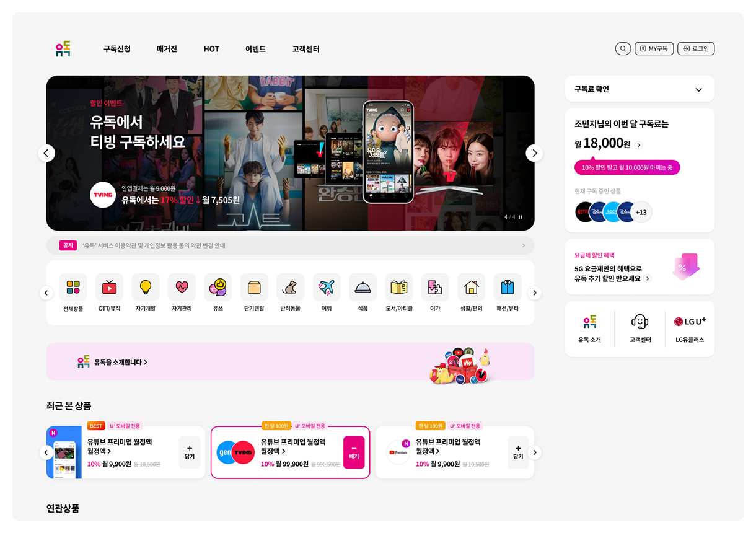Open the 고객센터 headset shortcut

click(x=640, y=329)
